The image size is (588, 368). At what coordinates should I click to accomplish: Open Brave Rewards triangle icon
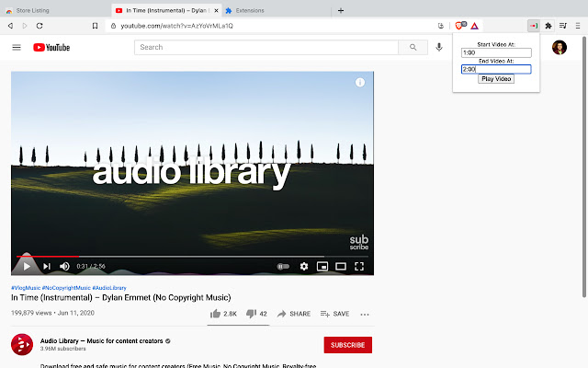[474, 26]
